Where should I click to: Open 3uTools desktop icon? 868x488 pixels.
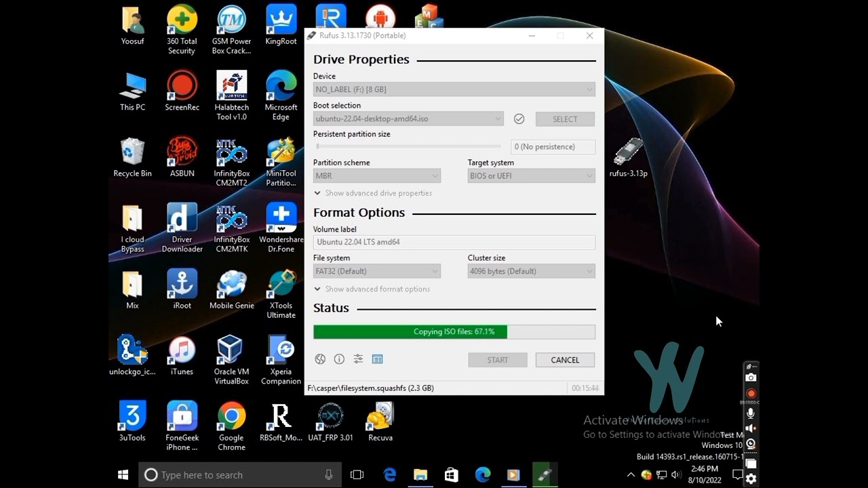tap(132, 422)
